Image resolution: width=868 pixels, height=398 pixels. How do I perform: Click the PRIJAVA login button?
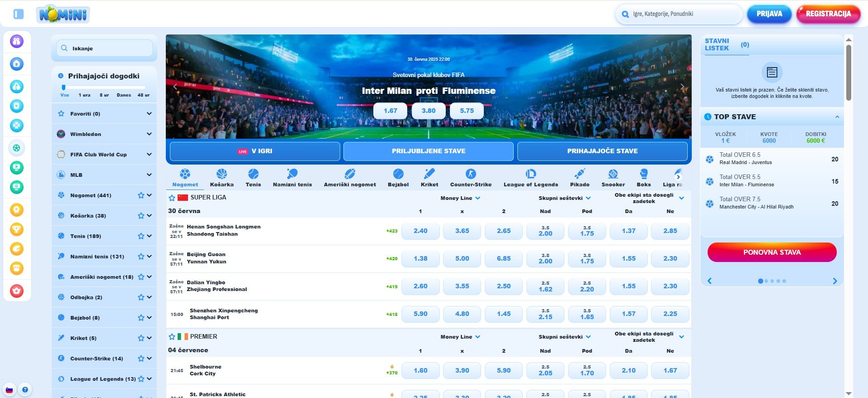[x=769, y=14]
